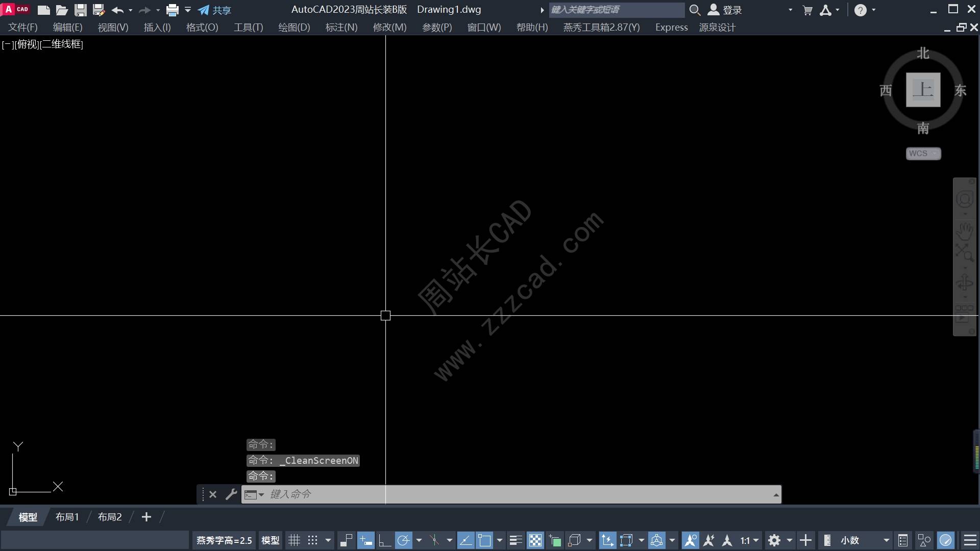Click the 上 face of the ViewCube
The image size is (980, 551).
[x=923, y=90]
